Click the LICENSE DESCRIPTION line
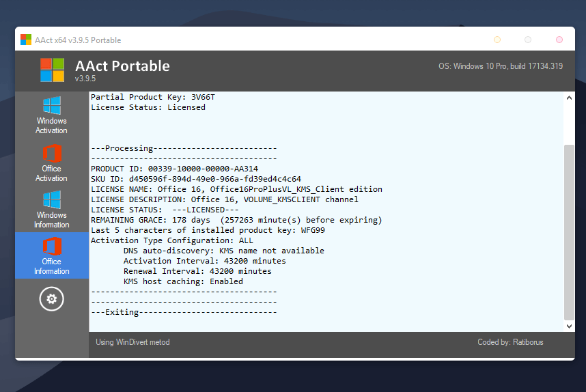 pos(225,199)
